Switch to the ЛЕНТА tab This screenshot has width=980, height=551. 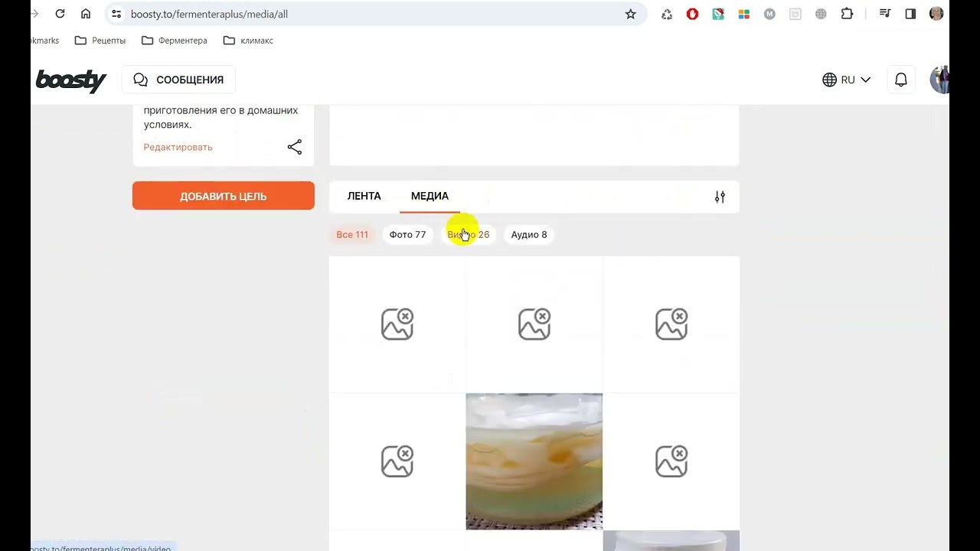(x=364, y=196)
